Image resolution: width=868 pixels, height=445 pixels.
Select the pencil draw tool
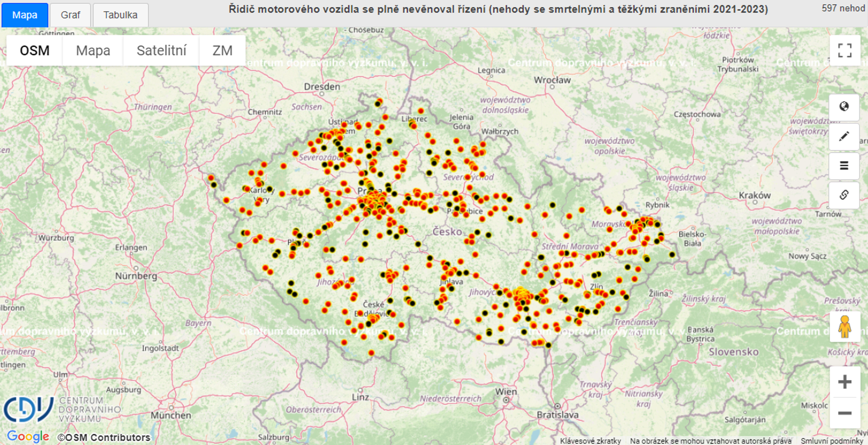point(844,136)
